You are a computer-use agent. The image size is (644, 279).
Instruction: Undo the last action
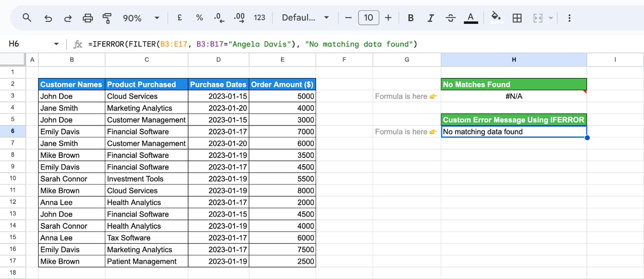tap(48, 18)
